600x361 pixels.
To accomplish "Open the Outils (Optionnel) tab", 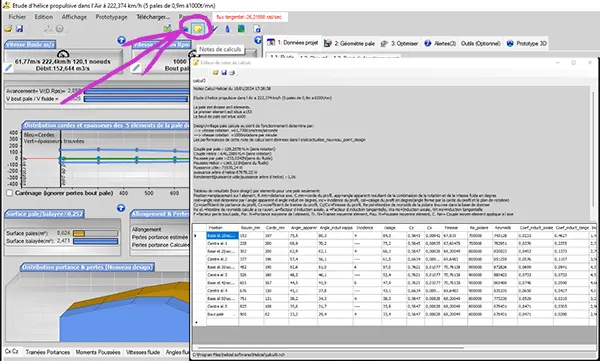I will click(481, 43).
